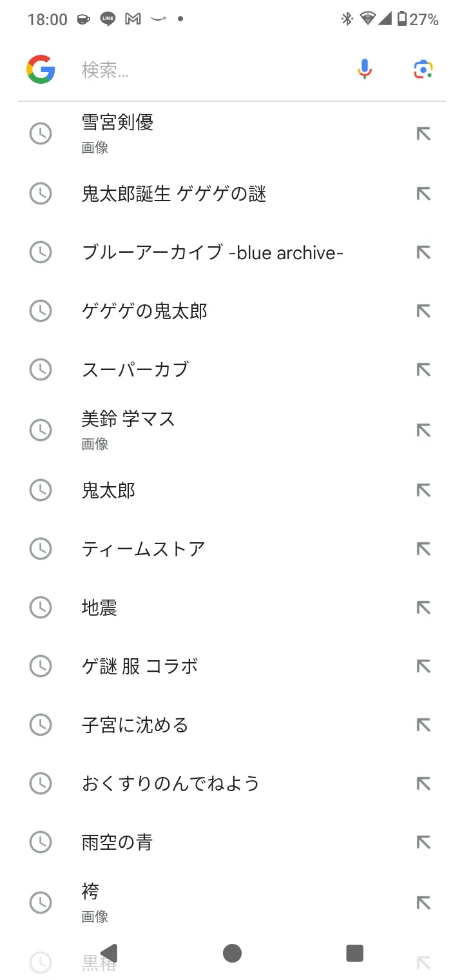Tap the おくすりのんでねよう history entry
The width and height of the screenshot is (464, 980).
(170, 783)
